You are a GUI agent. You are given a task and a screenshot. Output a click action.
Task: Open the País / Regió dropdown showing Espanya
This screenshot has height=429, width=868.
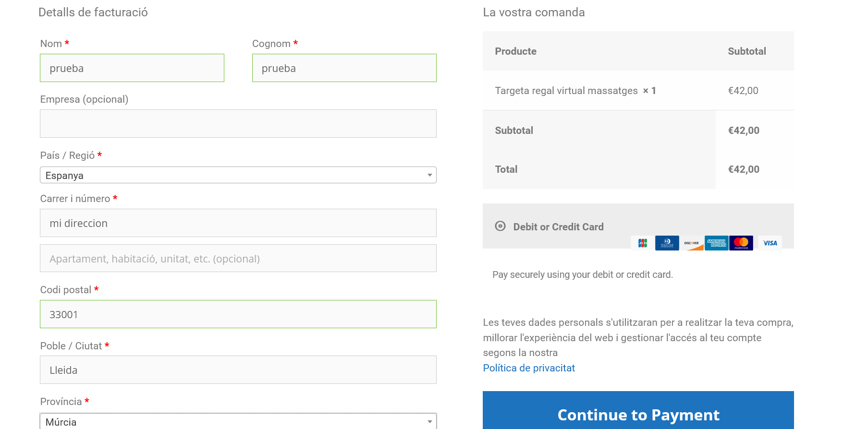pos(238,175)
